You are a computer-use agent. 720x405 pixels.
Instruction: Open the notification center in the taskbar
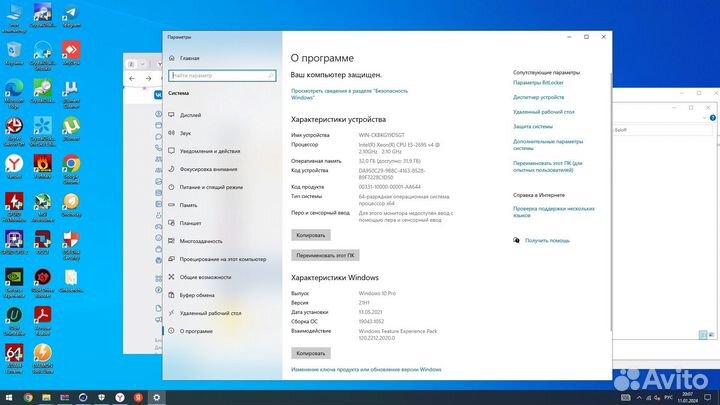tap(708, 397)
